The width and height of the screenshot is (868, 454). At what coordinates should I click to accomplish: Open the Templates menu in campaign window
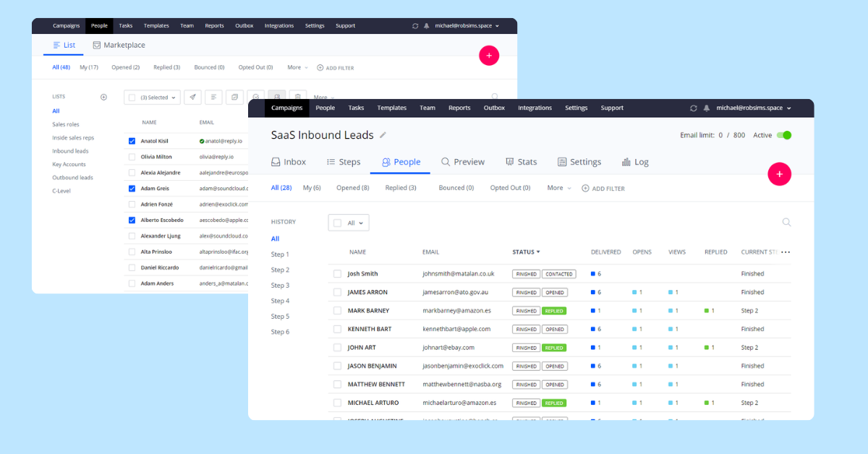pyautogui.click(x=391, y=108)
